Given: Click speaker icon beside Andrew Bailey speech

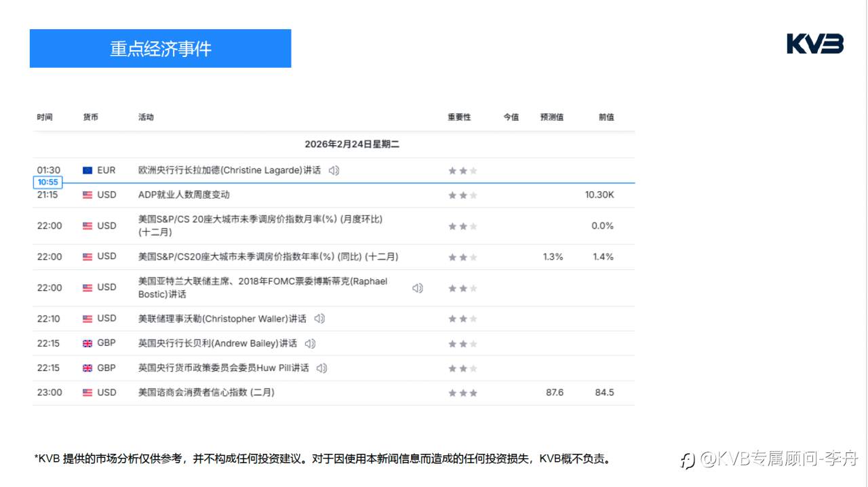Looking at the screenshot, I should coord(310,344).
